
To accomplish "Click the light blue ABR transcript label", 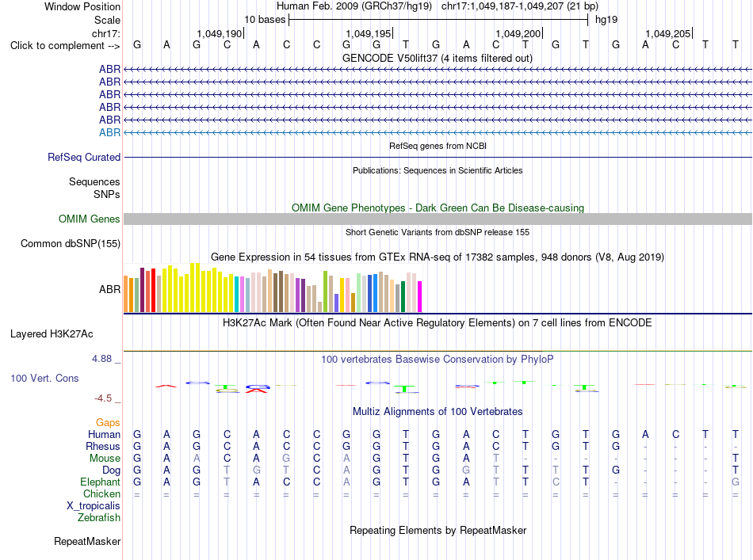I will tap(110, 132).
